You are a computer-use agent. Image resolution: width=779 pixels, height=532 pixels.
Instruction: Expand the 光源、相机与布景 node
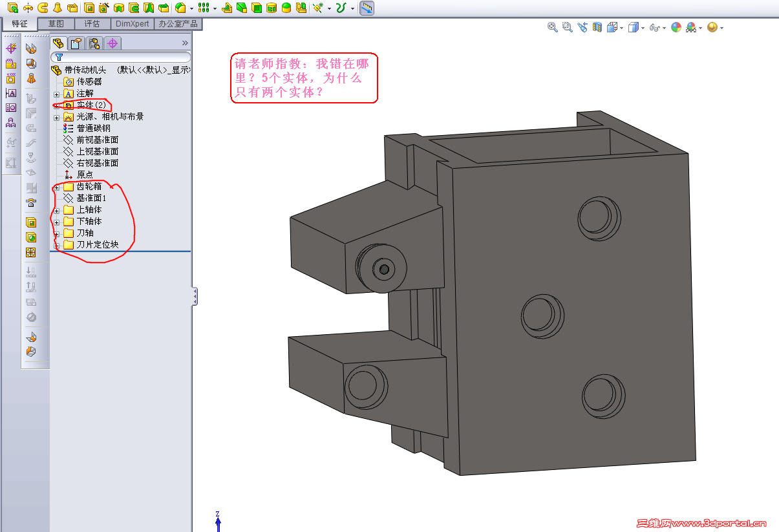coord(57,117)
